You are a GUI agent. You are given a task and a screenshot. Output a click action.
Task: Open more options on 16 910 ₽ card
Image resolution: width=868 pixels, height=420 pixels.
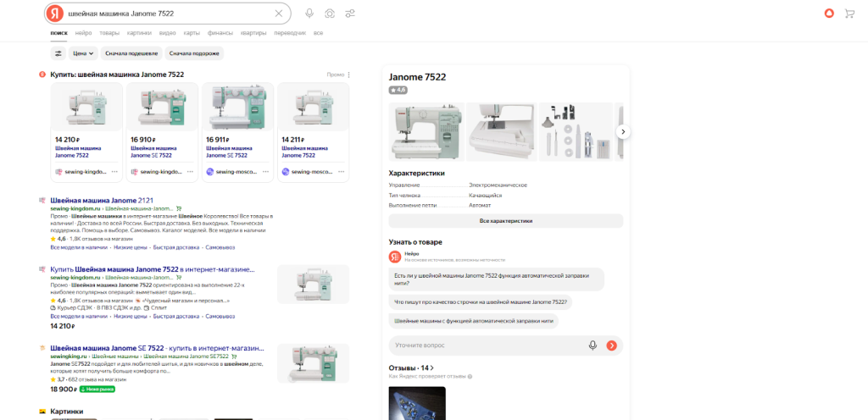tap(190, 172)
